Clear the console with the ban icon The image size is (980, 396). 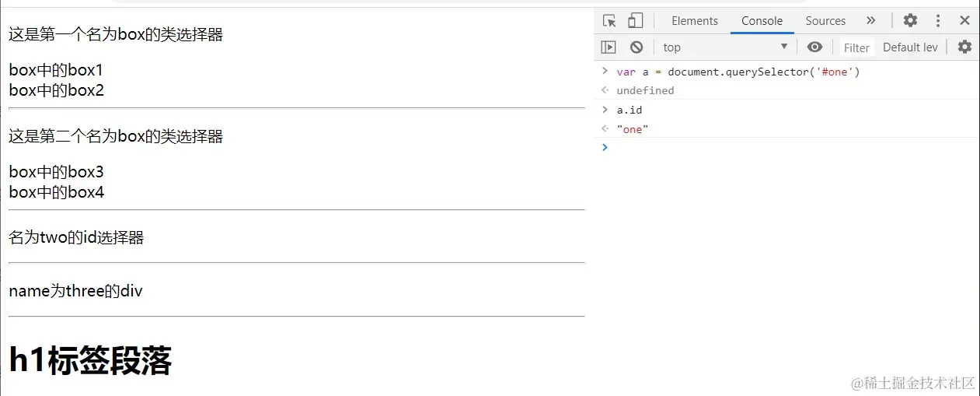636,47
